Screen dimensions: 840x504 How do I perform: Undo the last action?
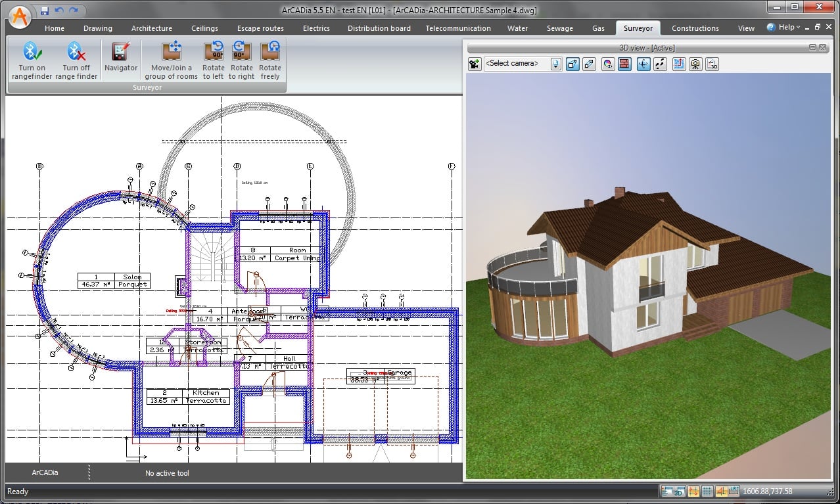(x=58, y=11)
